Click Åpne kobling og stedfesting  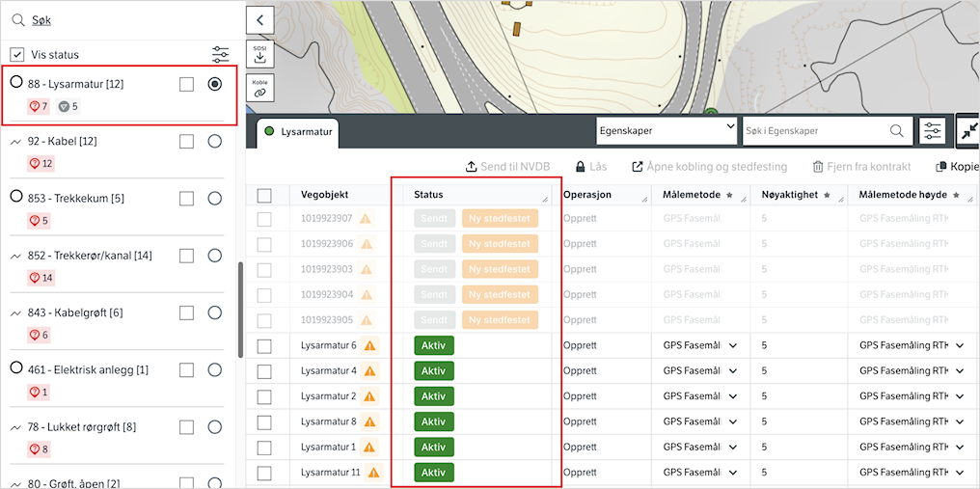[709, 167]
